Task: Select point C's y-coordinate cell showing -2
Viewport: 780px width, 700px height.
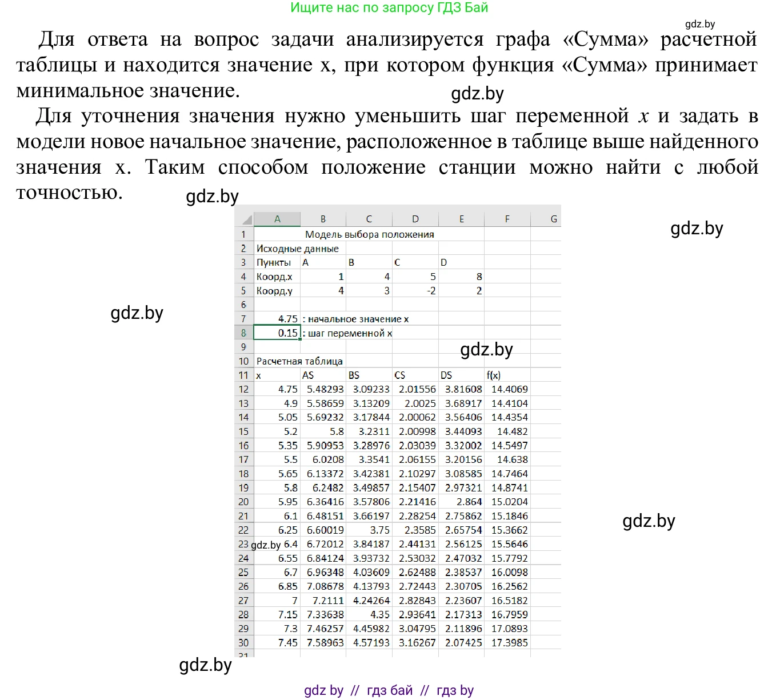Action: point(415,291)
